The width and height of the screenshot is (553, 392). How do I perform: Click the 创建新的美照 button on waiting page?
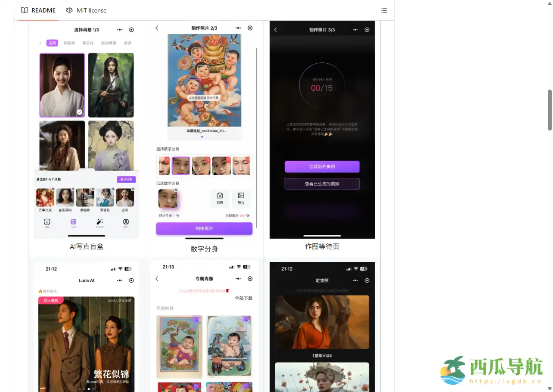coord(322,167)
